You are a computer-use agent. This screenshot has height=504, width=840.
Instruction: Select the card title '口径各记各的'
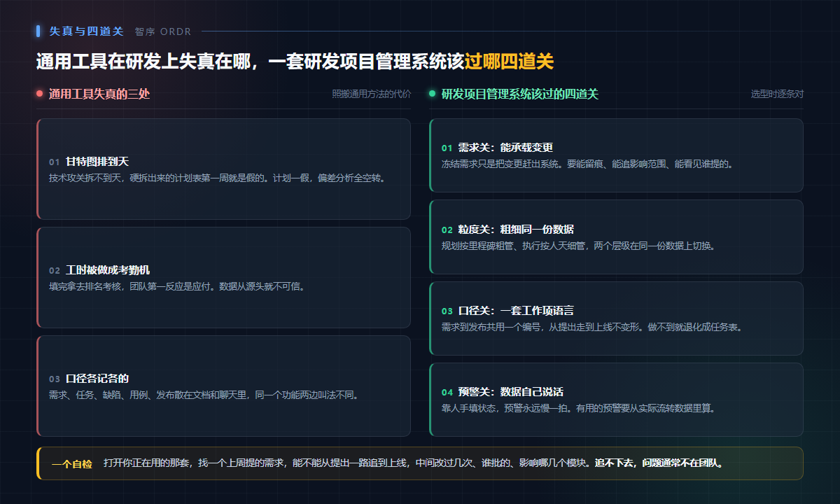point(97,379)
